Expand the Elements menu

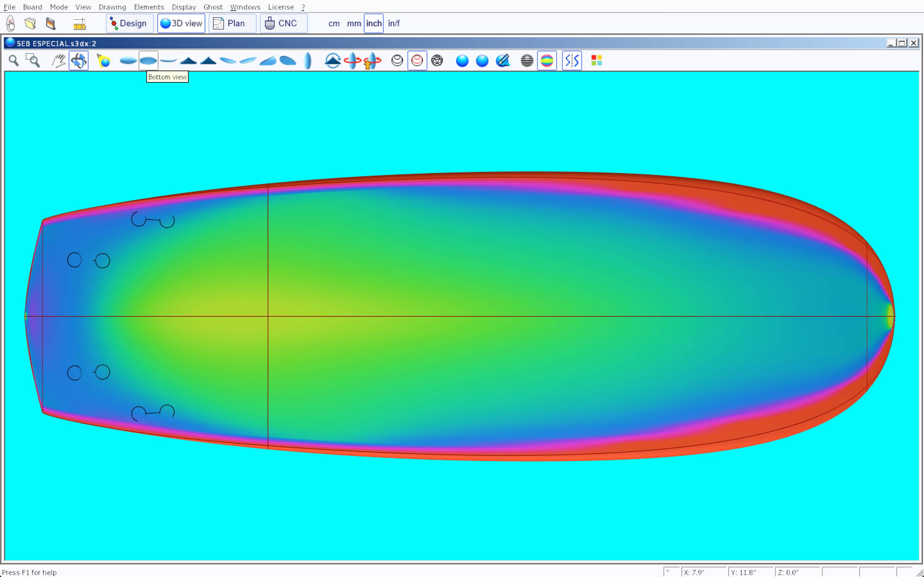(x=149, y=7)
